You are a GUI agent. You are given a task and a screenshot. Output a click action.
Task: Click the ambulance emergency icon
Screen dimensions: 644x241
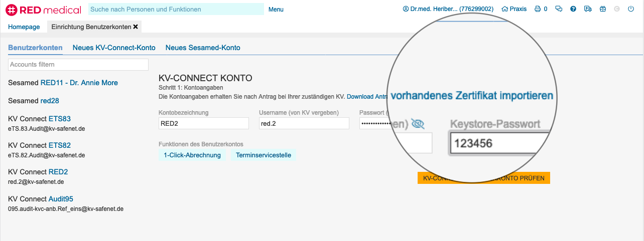click(588, 9)
